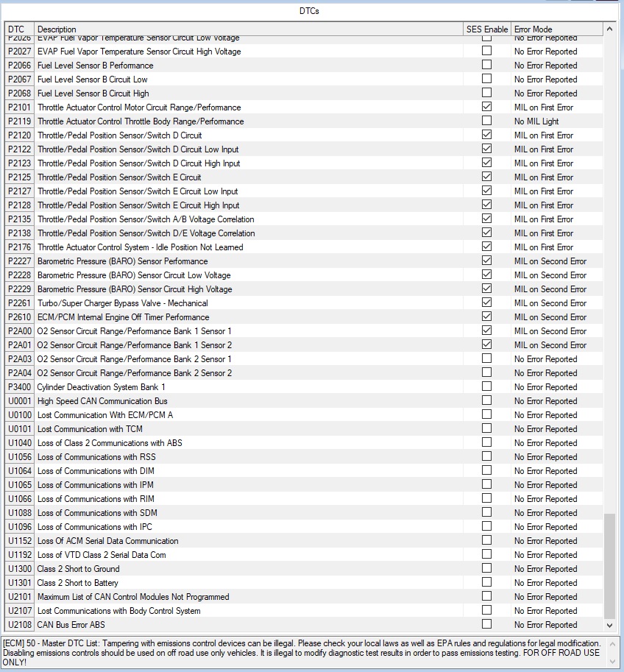
Task: Select 'Loss of Communications with IPC' row
Action: pyautogui.click(x=304, y=527)
